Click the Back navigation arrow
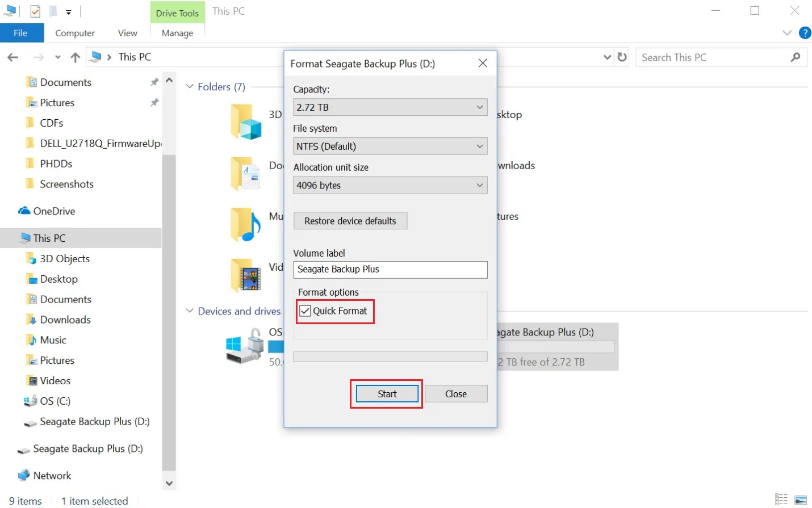The height and width of the screenshot is (508, 812). point(13,57)
